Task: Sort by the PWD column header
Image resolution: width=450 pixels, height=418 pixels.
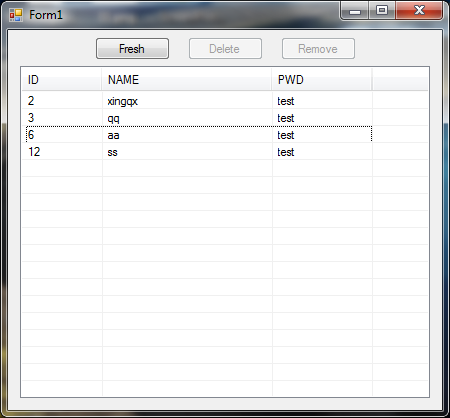Action: pyautogui.click(x=322, y=80)
